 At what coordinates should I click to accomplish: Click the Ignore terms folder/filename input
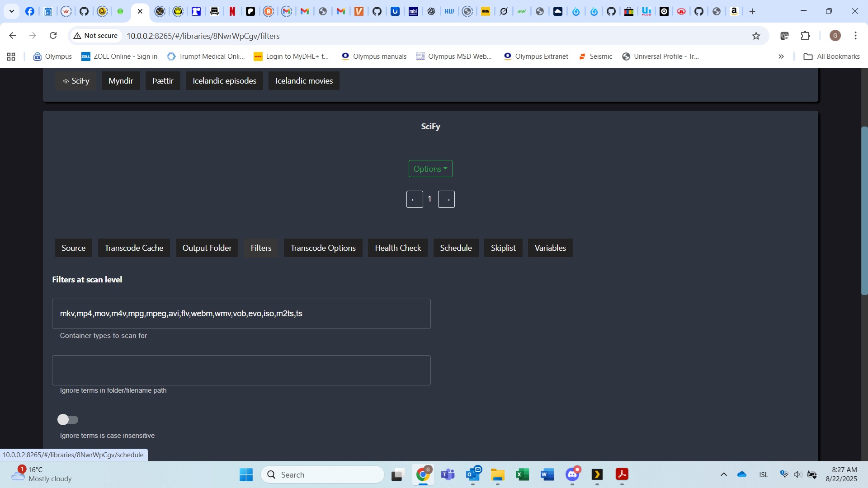pos(241,370)
